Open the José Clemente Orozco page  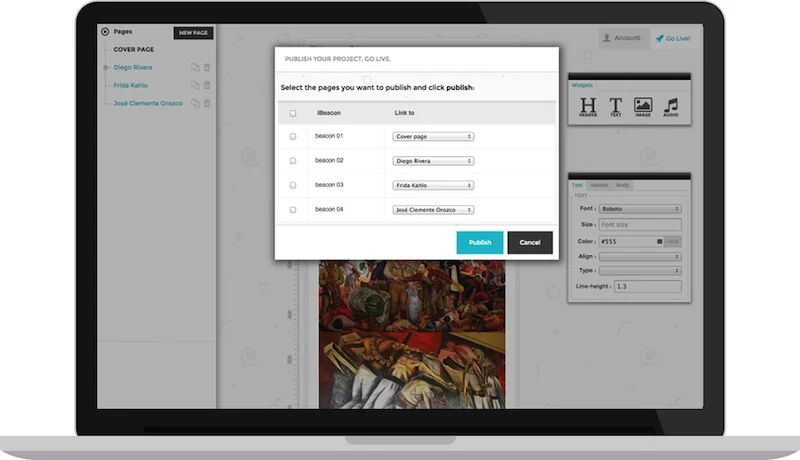pyautogui.click(x=148, y=103)
